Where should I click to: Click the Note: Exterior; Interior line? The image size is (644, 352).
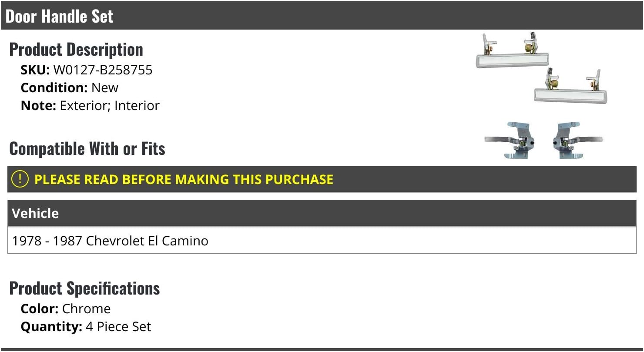tap(90, 106)
